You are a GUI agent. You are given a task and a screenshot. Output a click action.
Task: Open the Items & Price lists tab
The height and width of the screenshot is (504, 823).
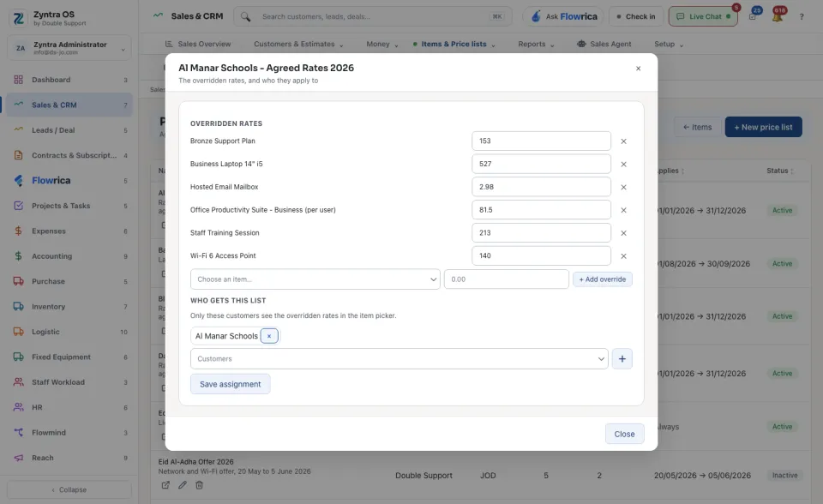454,44
